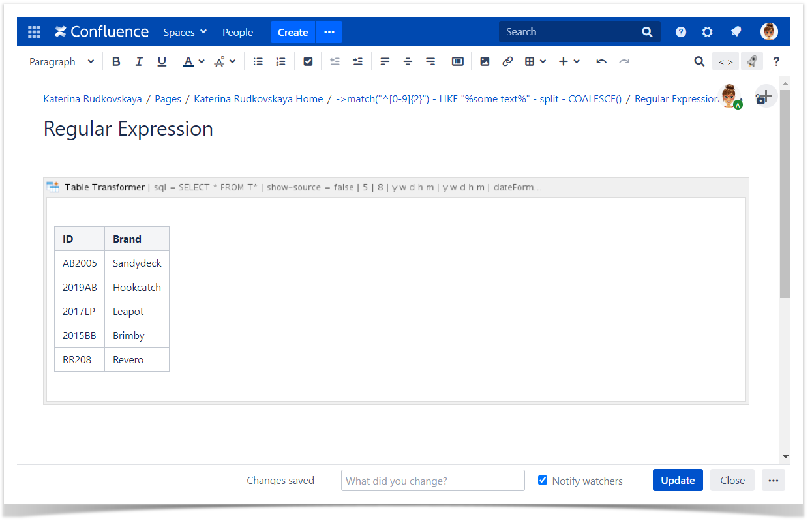Expand the insert table dropdown
The height and width of the screenshot is (523, 812).
(x=534, y=61)
